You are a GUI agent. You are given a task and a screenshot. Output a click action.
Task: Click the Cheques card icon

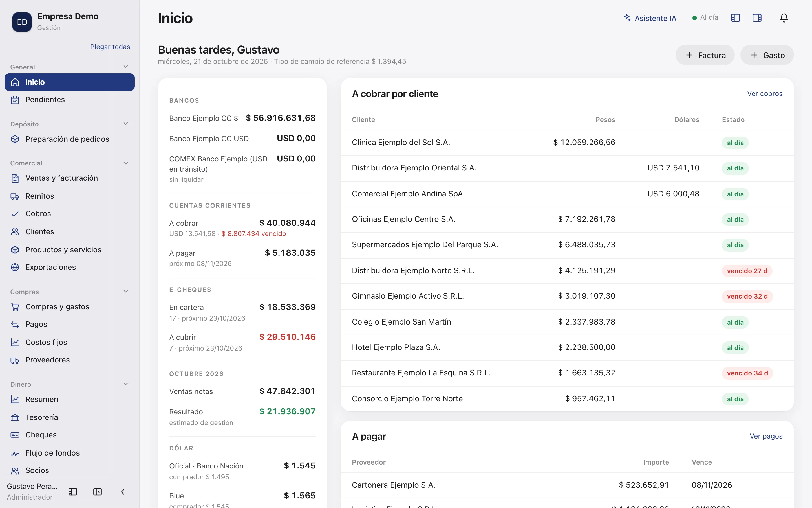[15, 435]
